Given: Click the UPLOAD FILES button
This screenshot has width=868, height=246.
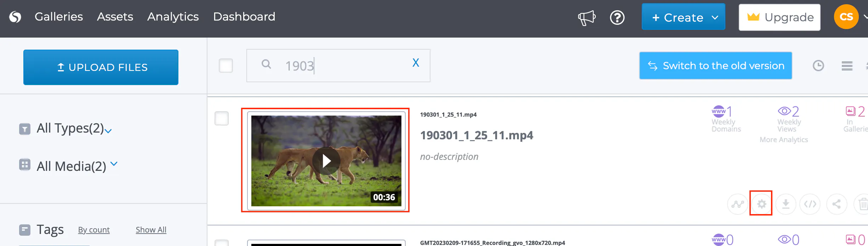Looking at the screenshot, I should tap(101, 67).
